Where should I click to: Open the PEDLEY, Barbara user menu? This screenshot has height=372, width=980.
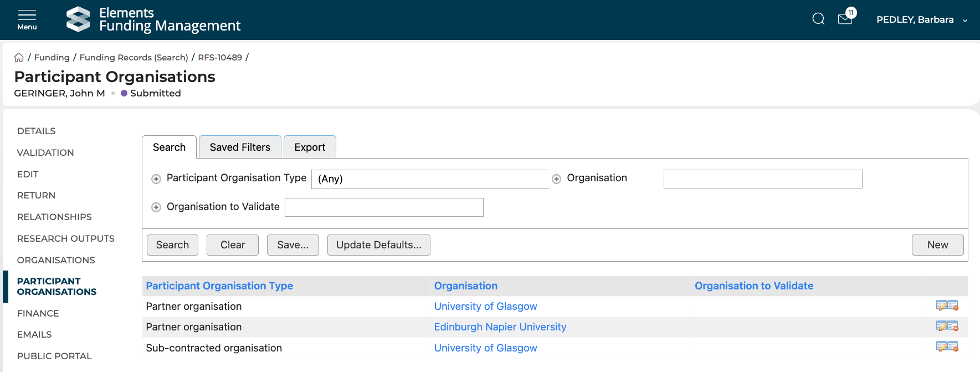tap(921, 20)
